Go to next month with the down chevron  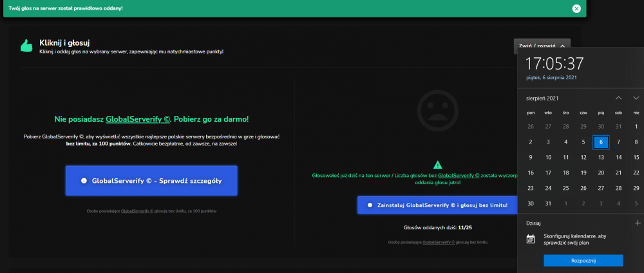coord(636,98)
